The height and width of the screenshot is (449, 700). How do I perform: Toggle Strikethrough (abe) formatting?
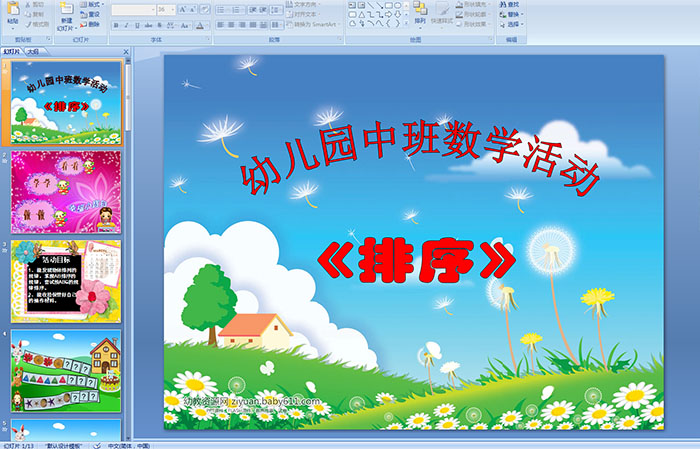pos(148,25)
